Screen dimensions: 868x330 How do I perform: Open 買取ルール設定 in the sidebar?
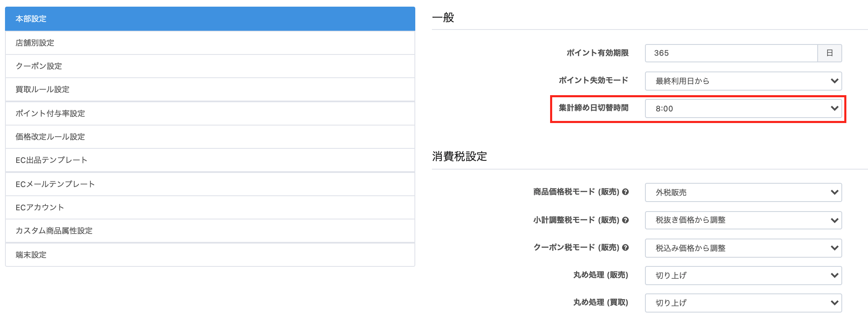click(210, 89)
